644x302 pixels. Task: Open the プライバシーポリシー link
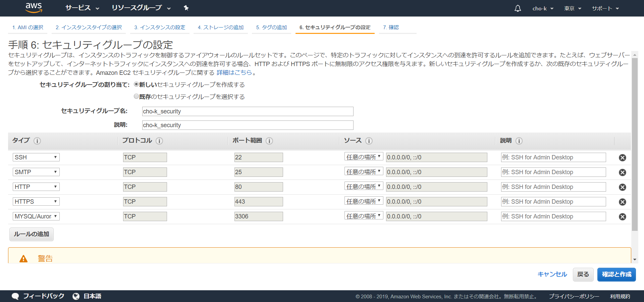574,297
